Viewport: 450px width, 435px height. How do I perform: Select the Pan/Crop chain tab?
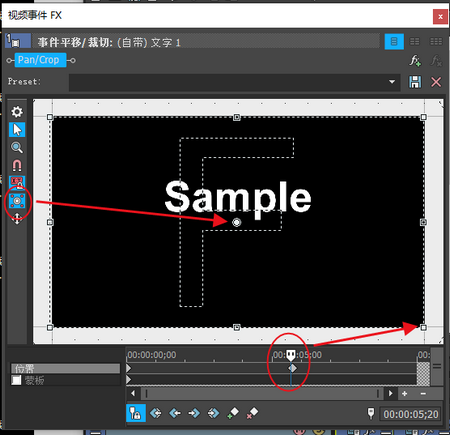click(x=40, y=60)
